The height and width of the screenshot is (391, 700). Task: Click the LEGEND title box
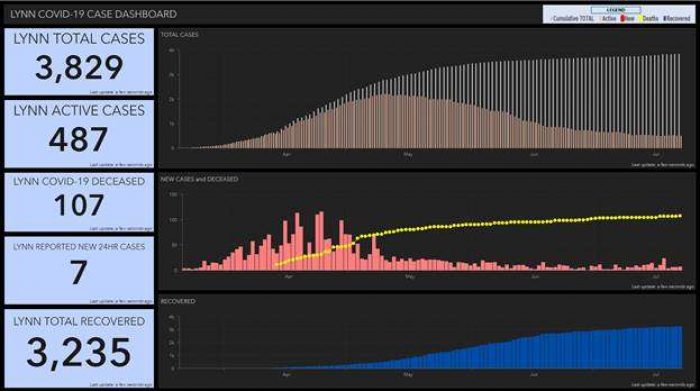(x=616, y=9)
